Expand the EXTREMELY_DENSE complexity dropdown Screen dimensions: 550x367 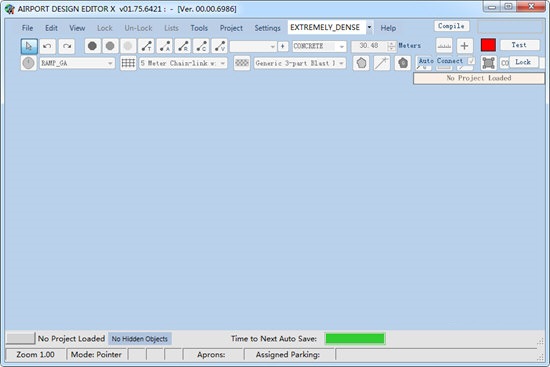[369, 27]
